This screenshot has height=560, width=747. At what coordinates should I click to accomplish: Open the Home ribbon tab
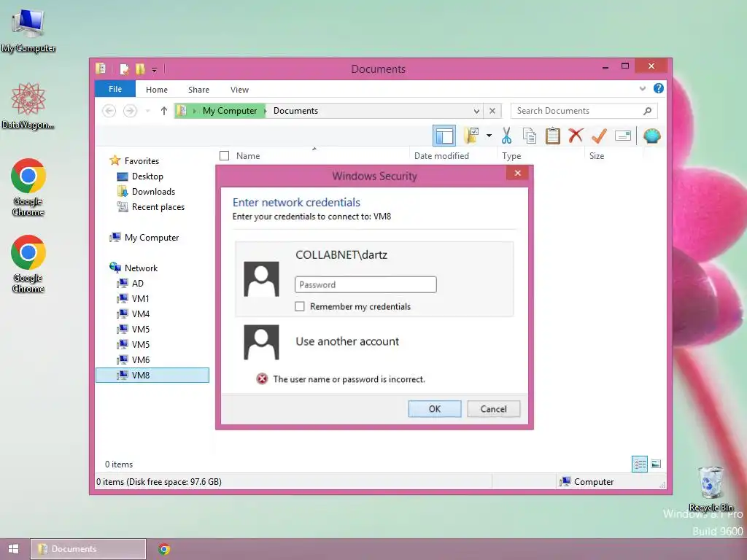[x=157, y=90]
